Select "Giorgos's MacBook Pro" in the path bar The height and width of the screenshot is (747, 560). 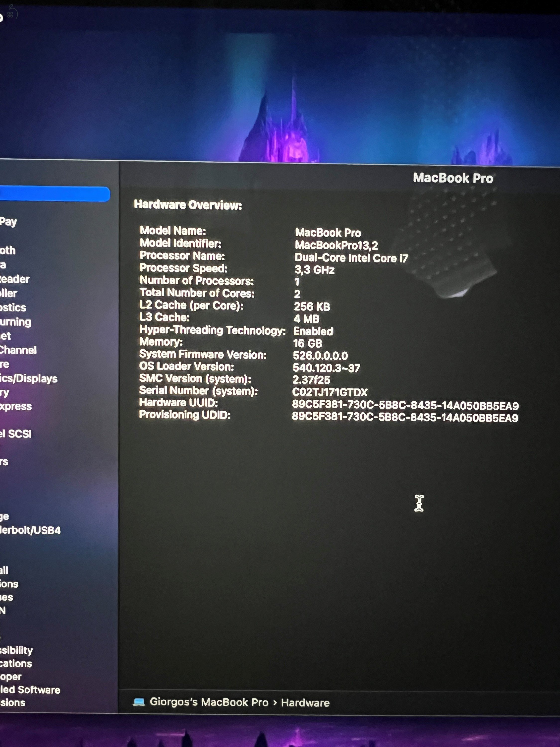click(x=209, y=702)
